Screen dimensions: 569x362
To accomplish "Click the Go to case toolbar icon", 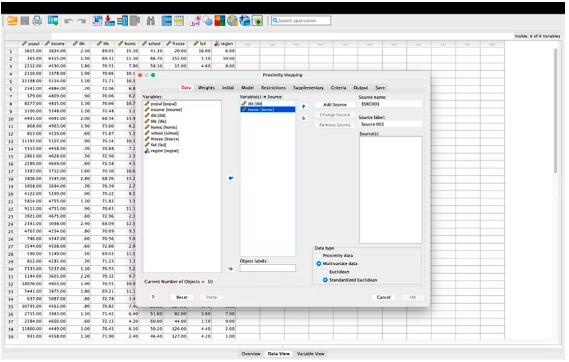I will tap(97, 21).
